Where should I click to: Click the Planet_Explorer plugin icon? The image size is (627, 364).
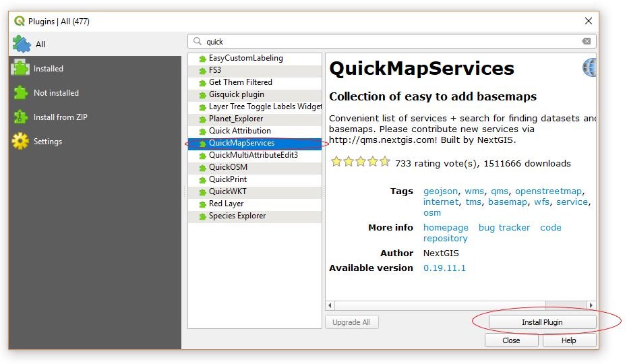coord(202,119)
